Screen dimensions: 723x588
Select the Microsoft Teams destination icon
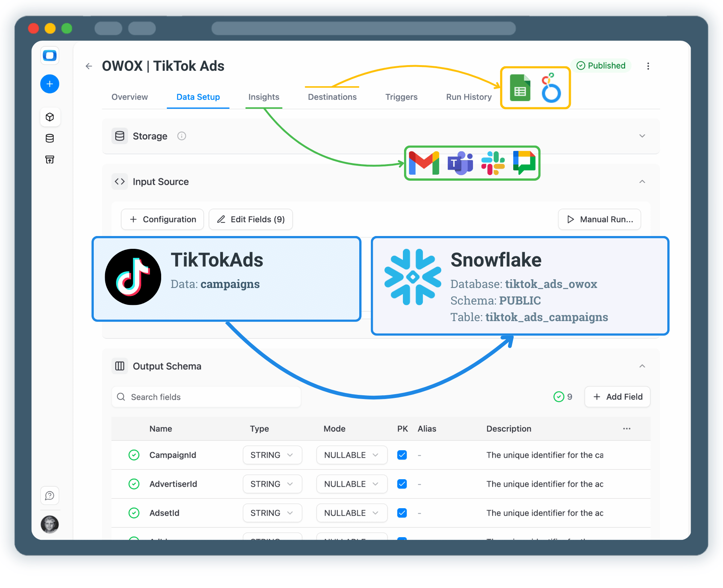pyautogui.click(x=460, y=163)
